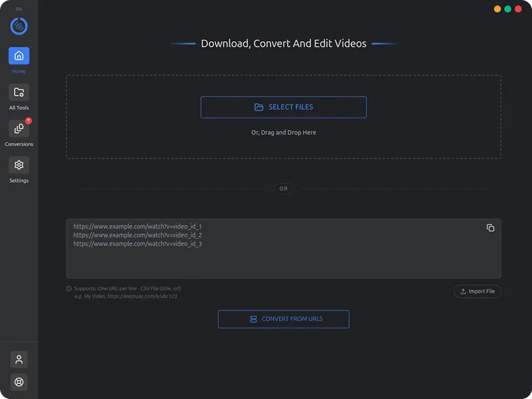Open the Settings page
Image resolution: width=532 pixels, height=399 pixels.
(19, 166)
